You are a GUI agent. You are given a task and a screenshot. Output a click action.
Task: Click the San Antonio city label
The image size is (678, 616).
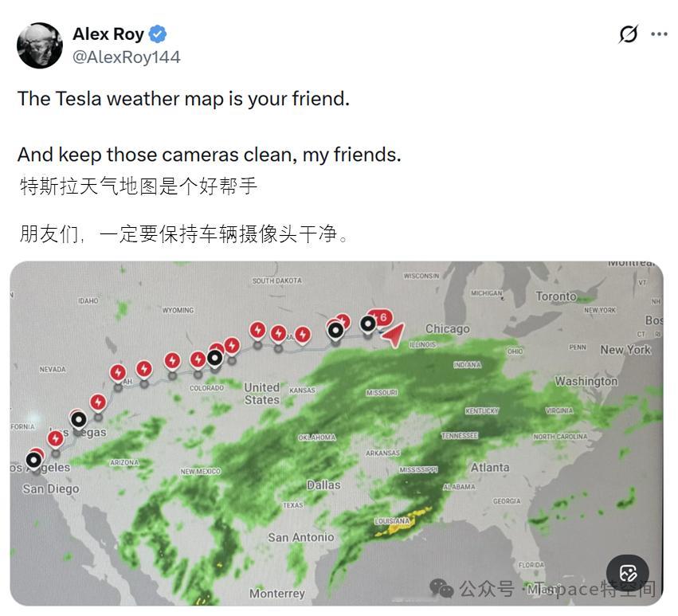(x=301, y=537)
